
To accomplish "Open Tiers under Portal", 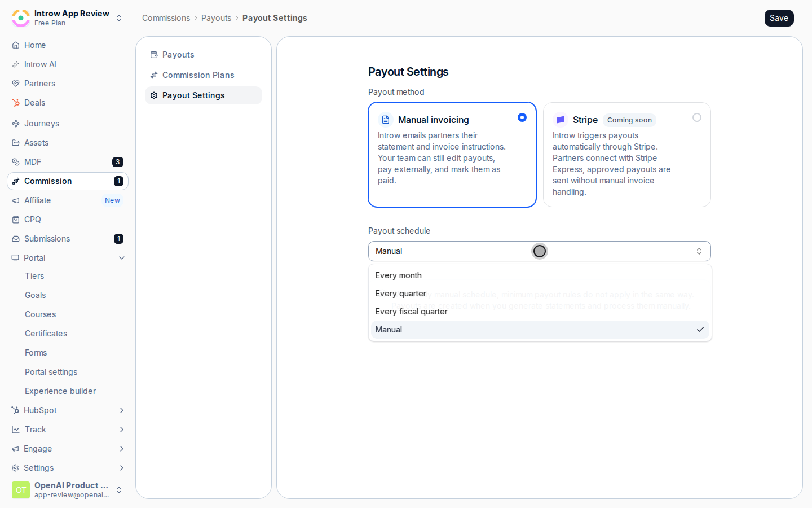I will [34, 276].
